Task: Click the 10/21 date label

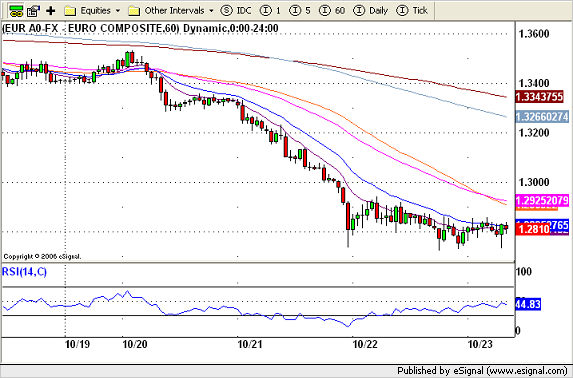Action: click(250, 344)
